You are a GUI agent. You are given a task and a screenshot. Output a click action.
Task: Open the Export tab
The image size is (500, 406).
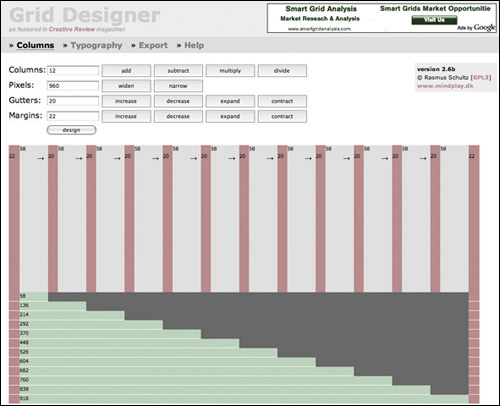pyautogui.click(x=153, y=45)
